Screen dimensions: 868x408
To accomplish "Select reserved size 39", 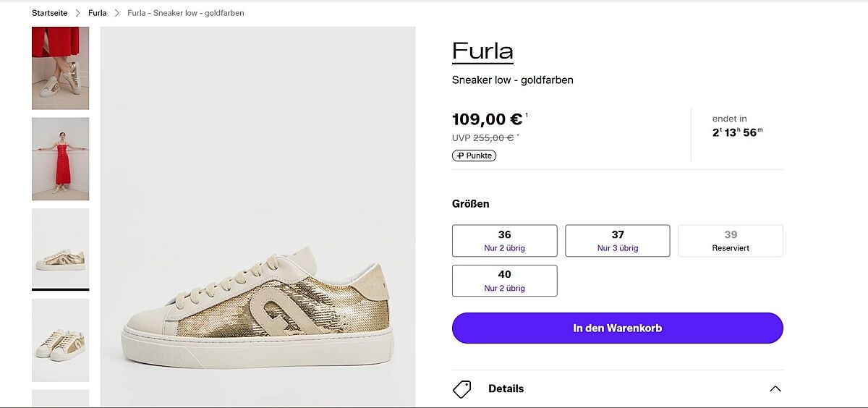I will [731, 241].
